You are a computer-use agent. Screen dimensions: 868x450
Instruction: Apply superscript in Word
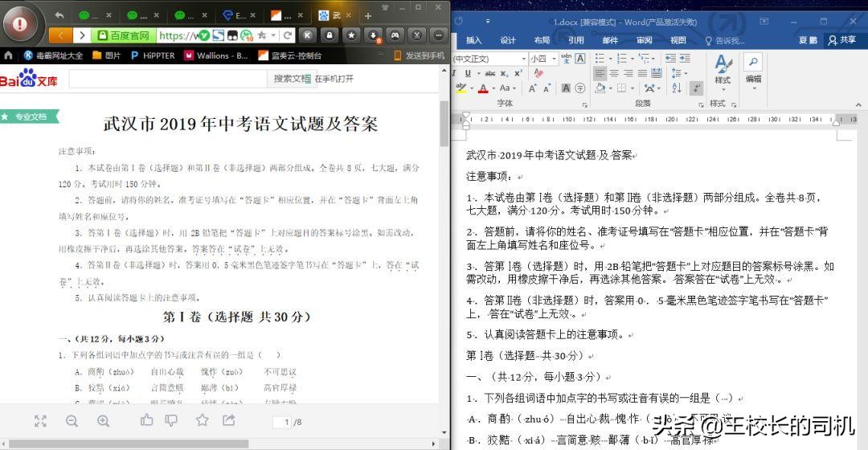click(x=518, y=73)
